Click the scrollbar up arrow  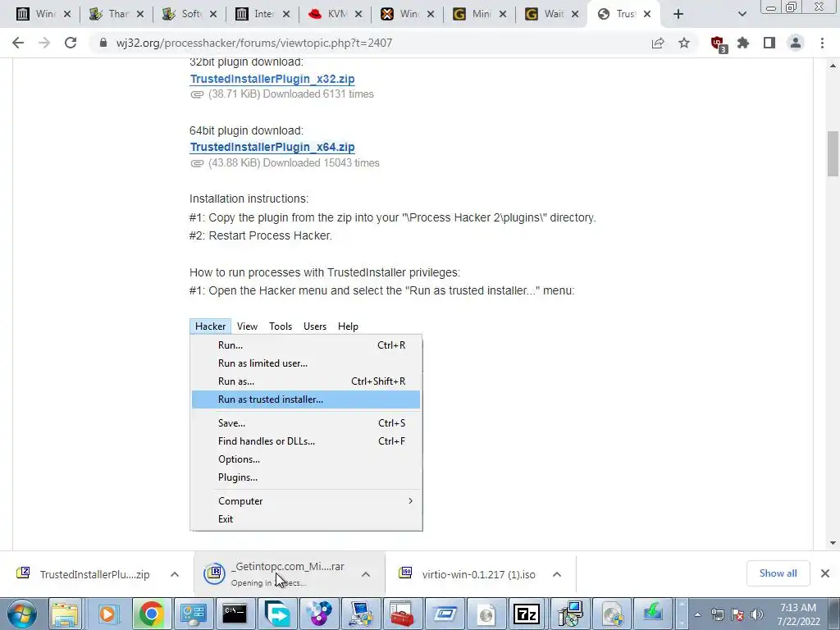(833, 66)
